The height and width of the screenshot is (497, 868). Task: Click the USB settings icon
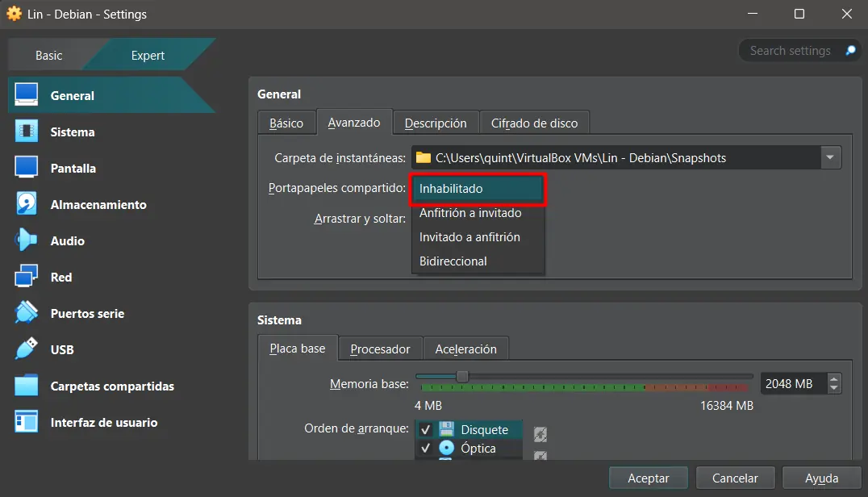click(26, 349)
